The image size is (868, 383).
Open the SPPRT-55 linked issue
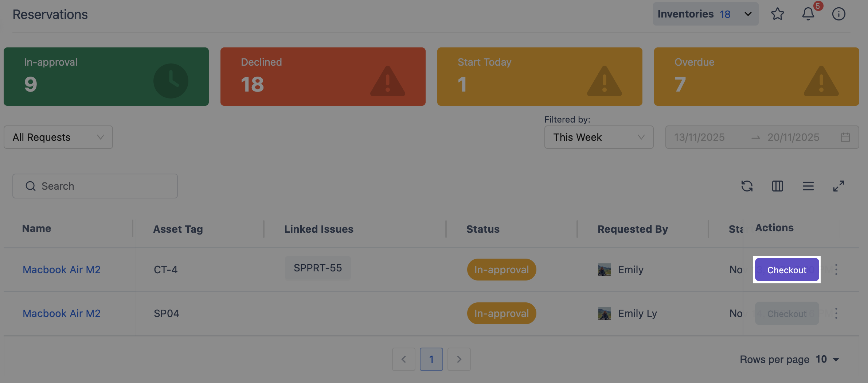coord(318,268)
